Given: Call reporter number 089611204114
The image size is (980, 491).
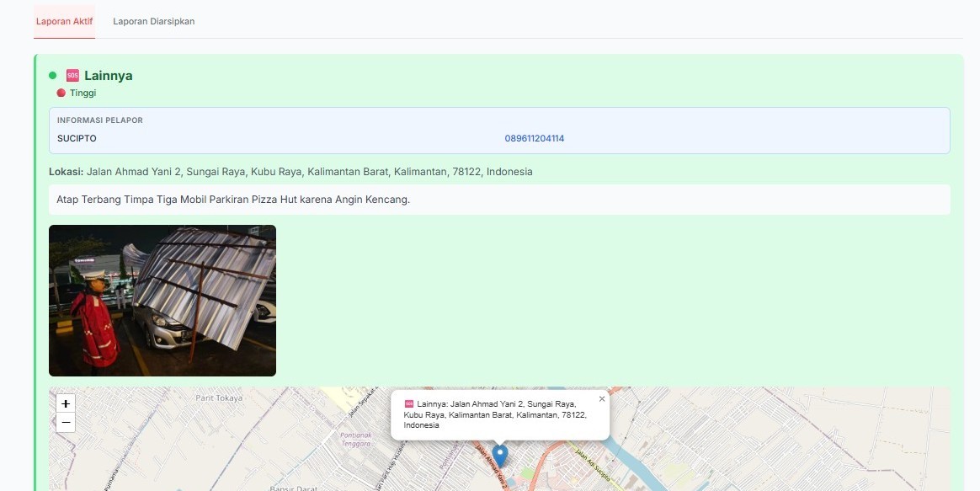Looking at the screenshot, I should (534, 138).
